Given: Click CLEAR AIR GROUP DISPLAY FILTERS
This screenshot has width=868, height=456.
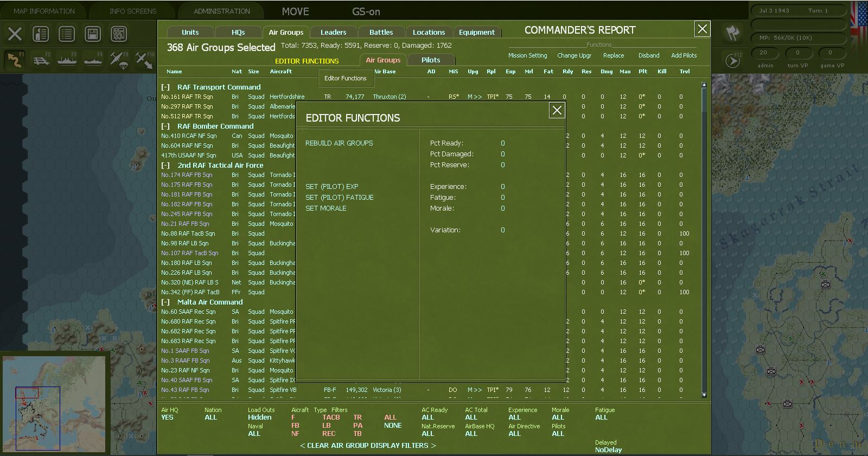Looking at the screenshot, I should tap(368, 446).
